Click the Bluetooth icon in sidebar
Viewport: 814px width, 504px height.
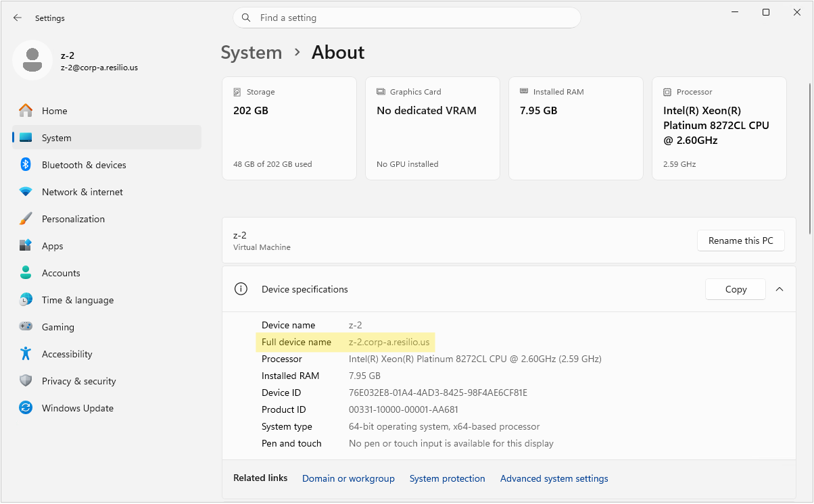26,165
